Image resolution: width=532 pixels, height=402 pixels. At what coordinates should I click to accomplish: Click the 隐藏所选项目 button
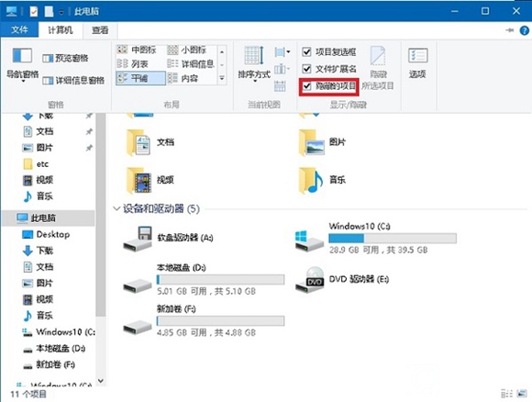pyautogui.click(x=378, y=69)
